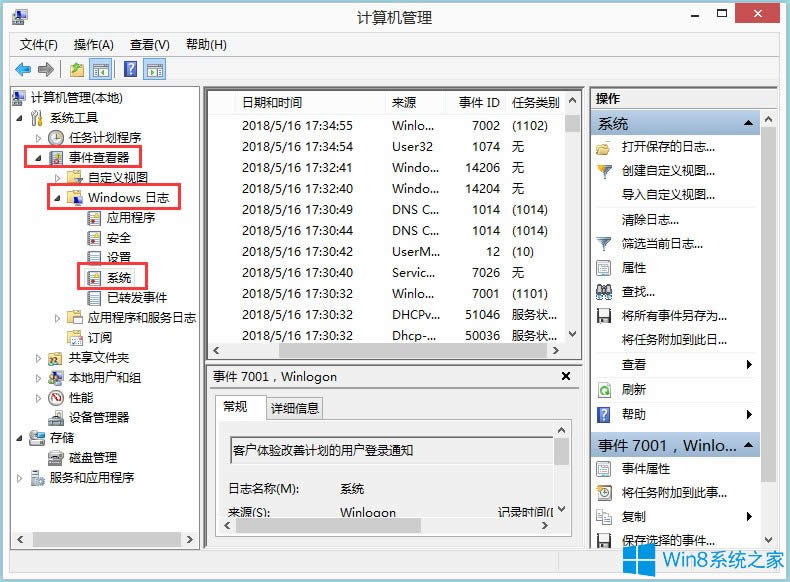
Task: Click the Back arrow in the toolbar
Action: point(23,69)
